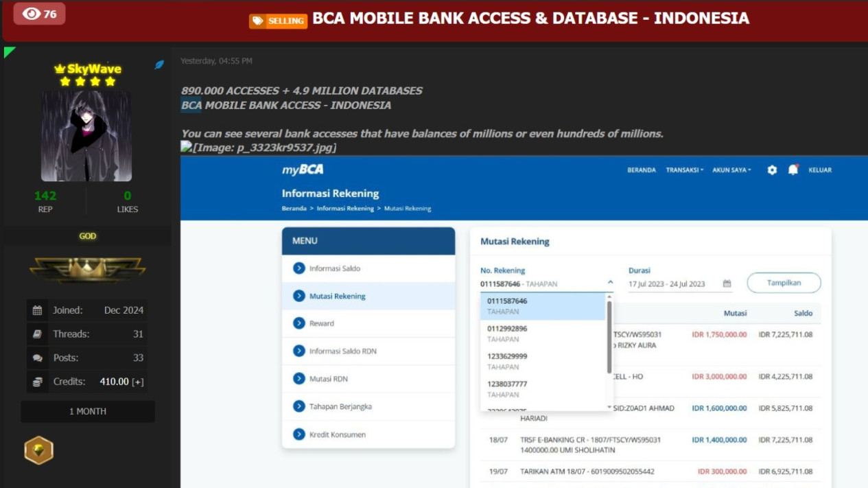Click the scroll down arrow in account list
Image resolution: width=868 pixels, height=488 pixels.
609,408
